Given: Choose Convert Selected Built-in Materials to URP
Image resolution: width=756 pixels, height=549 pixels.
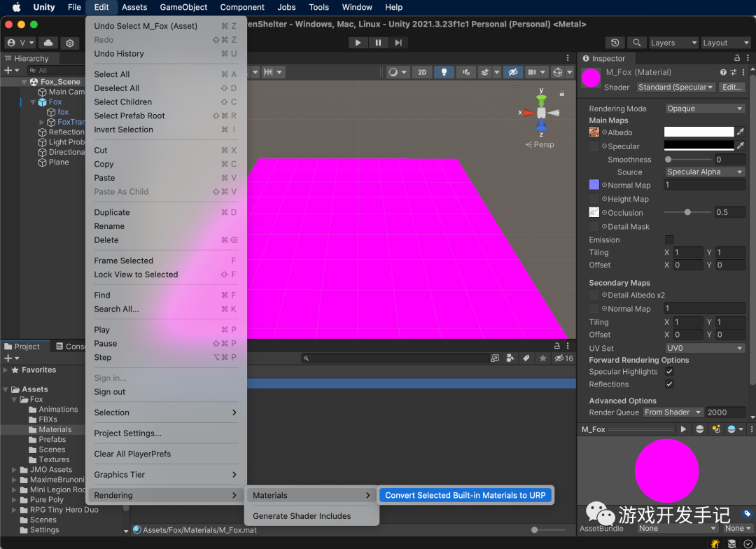Looking at the screenshot, I should tap(465, 496).
